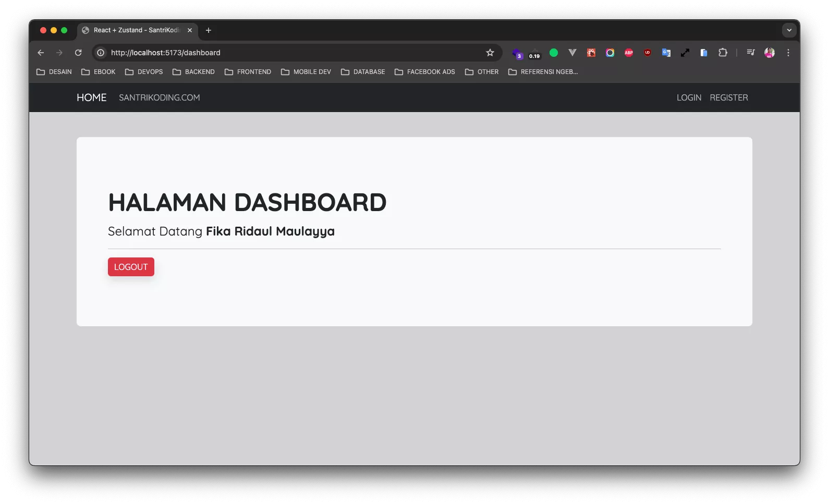The height and width of the screenshot is (504, 829).
Task: Open a new tab with the plus button
Action: tap(209, 30)
